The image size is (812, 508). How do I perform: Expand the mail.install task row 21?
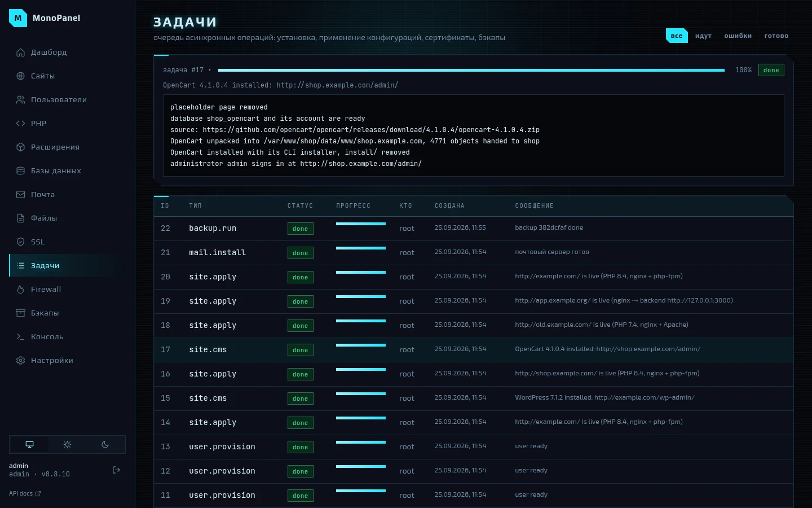pyautogui.click(x=474, y=253)
